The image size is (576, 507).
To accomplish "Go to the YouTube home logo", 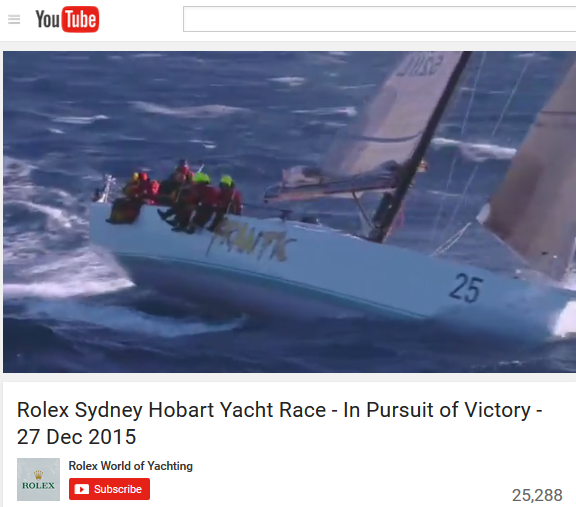I will (67, 19).
